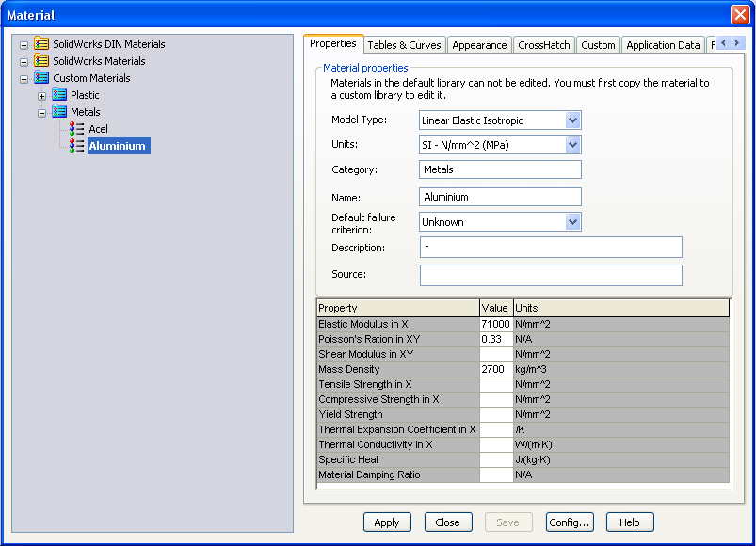Click the SolidWorks DIN Materials library icon

click(41, 44)
